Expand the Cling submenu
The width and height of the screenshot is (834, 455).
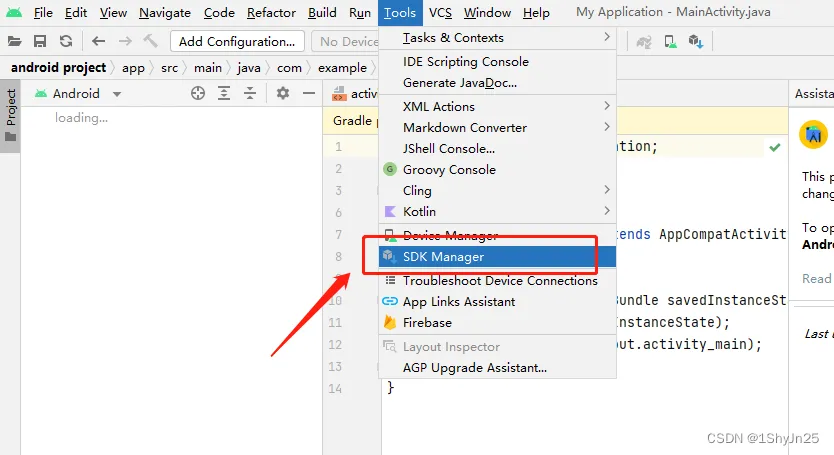pyautogui.click(x=497, y=191)
